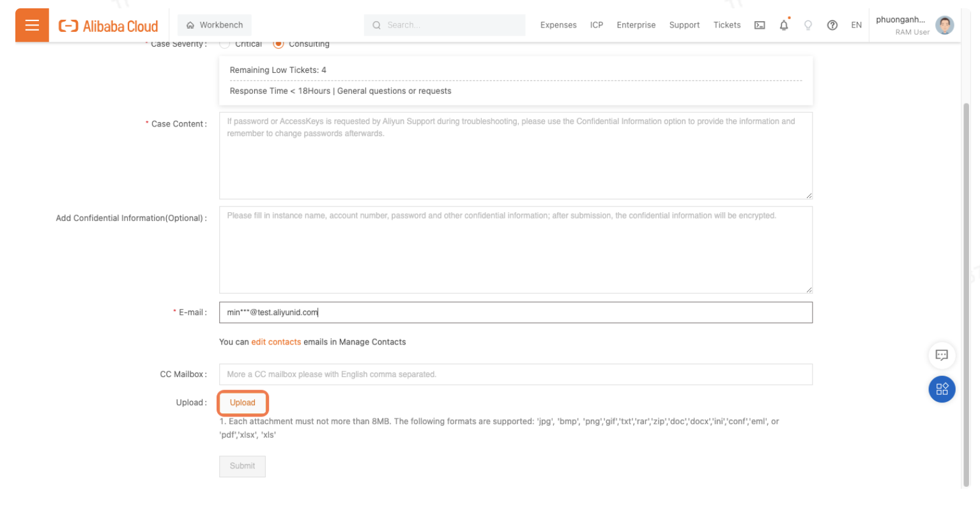The image size is (980, 515).
Task: Click the blue app grid icon
Action: pyautogui.click(x=942, y=388)
